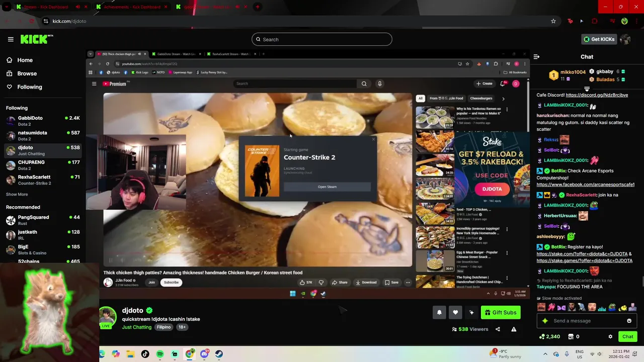Show hidden system tray icons chevron
The height and width of the screenshot is (362, 644).
point(545,354)
